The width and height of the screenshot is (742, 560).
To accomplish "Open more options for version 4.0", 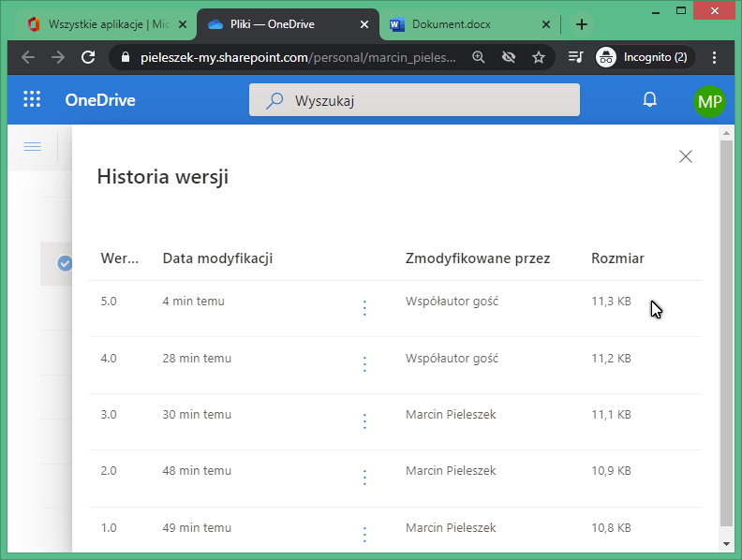I will point(364,364).
